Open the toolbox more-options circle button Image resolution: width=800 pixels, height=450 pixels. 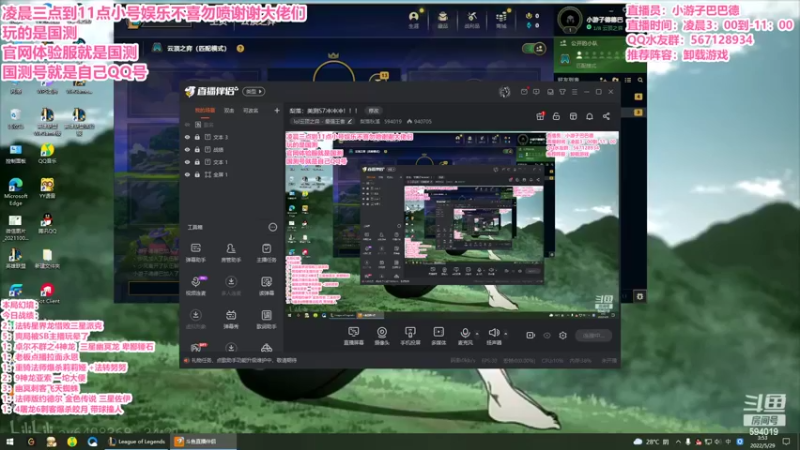pyautogui.click(x=272, y=227)
